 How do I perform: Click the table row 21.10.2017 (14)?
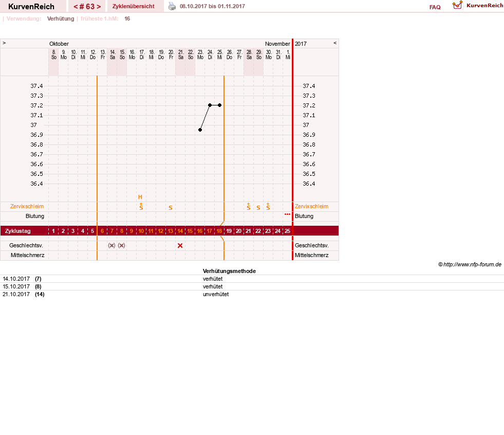[252, 294]
